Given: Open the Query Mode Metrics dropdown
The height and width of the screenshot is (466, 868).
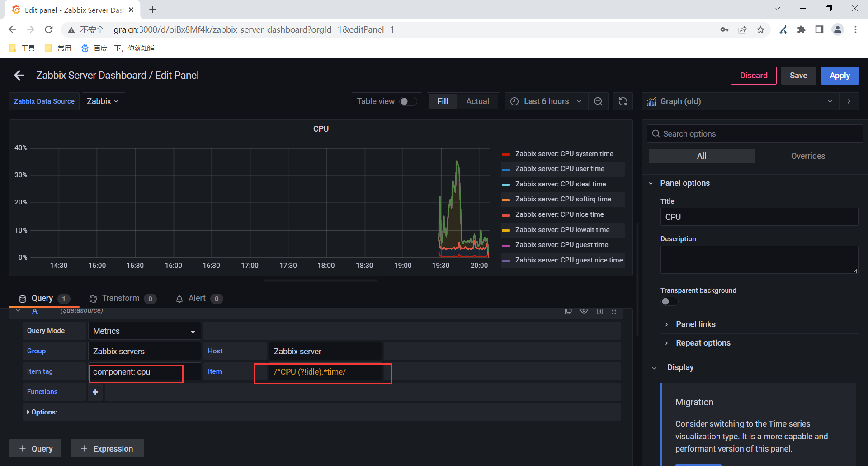Looking at the screenshot, I should tap(144, 331).
